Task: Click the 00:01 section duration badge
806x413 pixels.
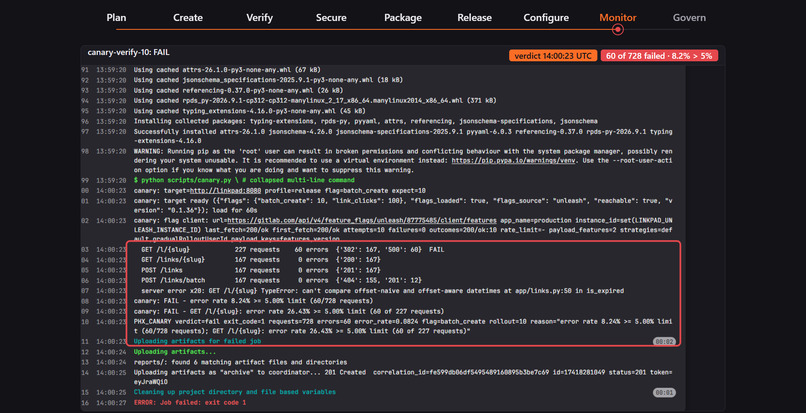Action: (664, 392)
